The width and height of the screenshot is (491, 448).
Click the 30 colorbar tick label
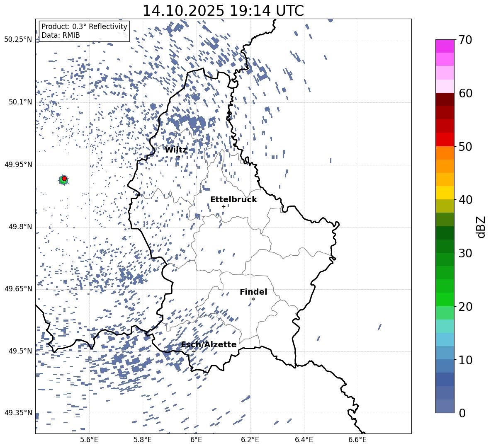click(465, 253)
